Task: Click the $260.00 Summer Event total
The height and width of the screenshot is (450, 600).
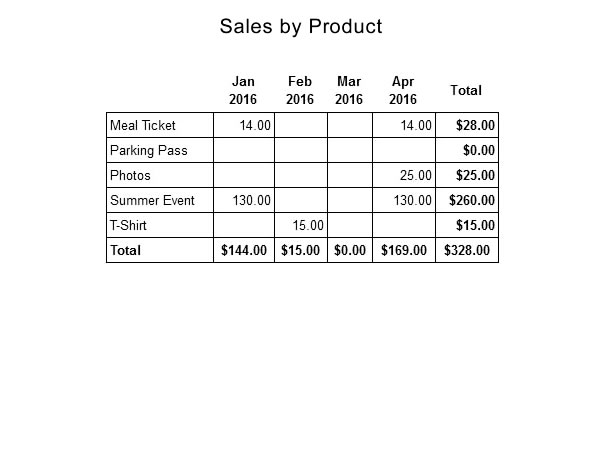Action: (472, 200)
